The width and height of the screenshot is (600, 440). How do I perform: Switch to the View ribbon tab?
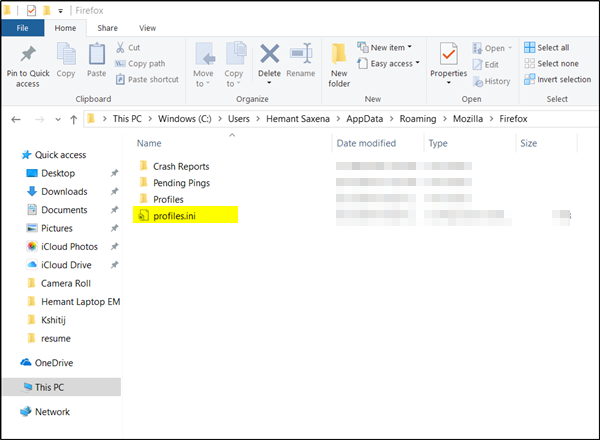point(147,28)
